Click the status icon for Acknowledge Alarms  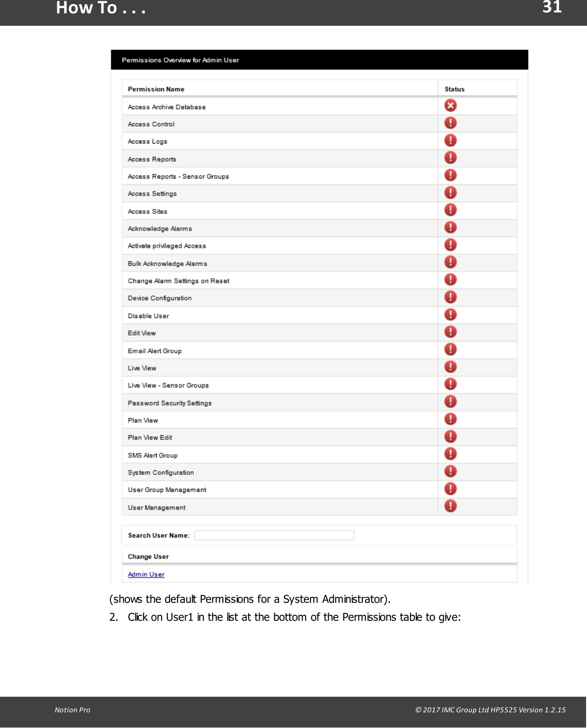[450, 227]
